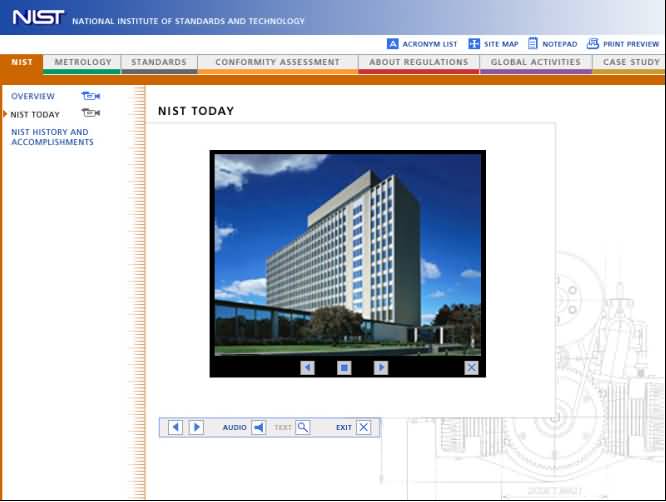Image resolution: width=666 pixels, height=502 pixels.
Task: Click the Site Map icon
Action: point(474,44)
